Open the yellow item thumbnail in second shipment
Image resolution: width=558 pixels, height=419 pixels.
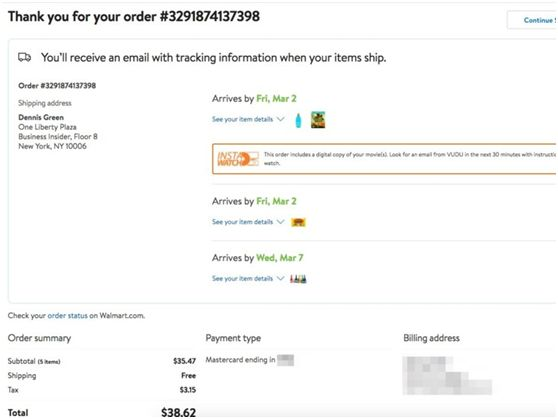point(298,222)
